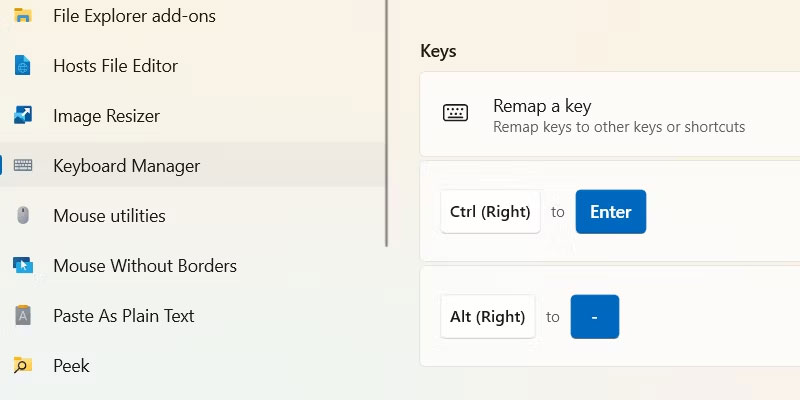This screenshot has width=800, height=400.
Task: Open File Explorer add-ons settings page
Action: (x=134, y=16)
